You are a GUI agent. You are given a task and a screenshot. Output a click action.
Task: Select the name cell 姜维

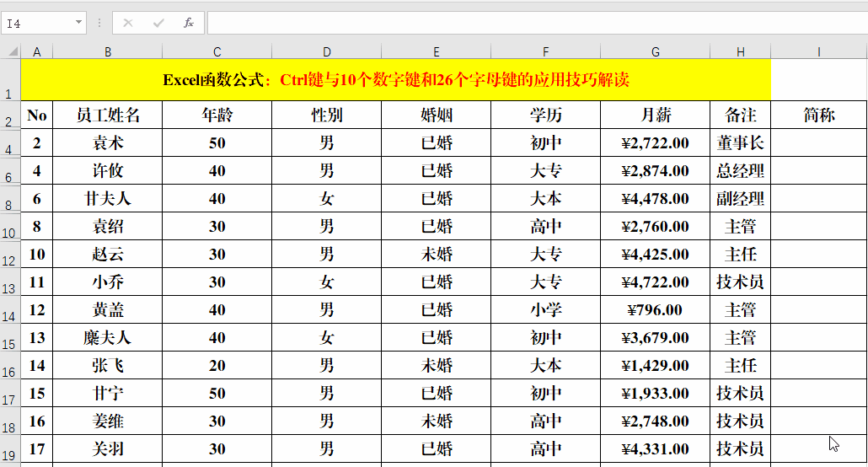coord(107,421)
